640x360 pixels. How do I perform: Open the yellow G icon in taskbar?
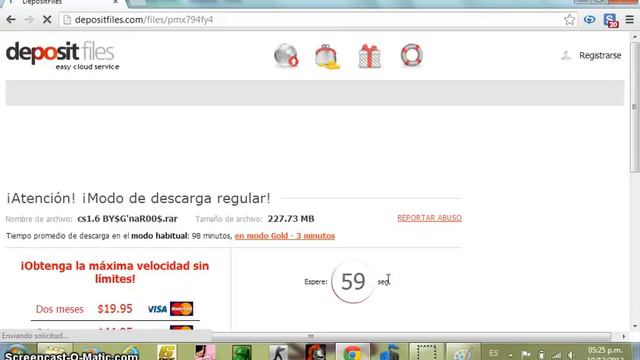pyautogui.click(x=167, y=352)
